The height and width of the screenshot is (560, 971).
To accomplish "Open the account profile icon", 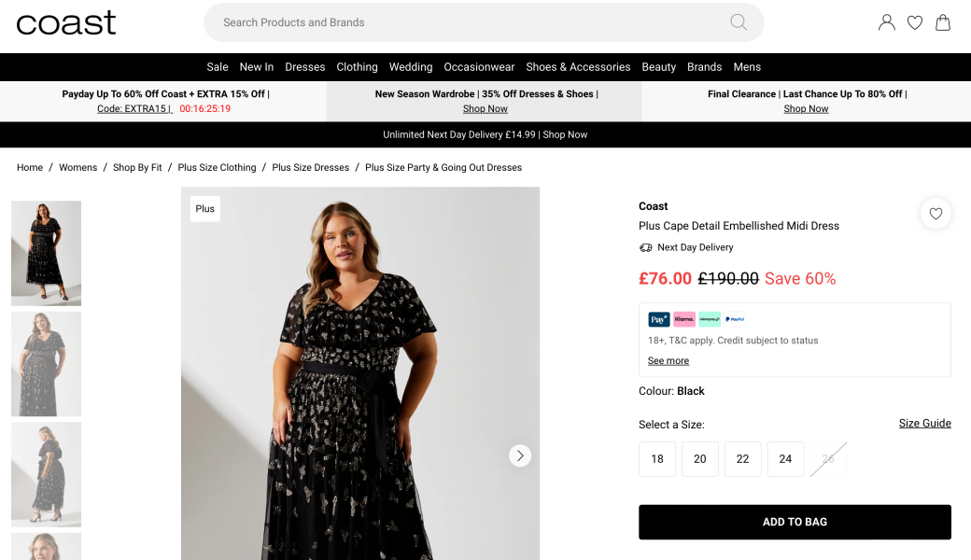I will pos(887,22).
